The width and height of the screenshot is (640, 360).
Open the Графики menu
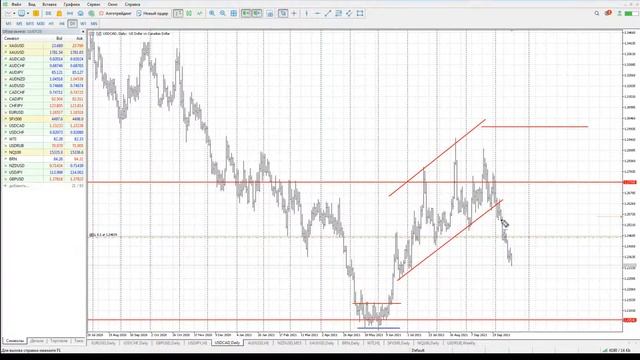tap(71, 4)
